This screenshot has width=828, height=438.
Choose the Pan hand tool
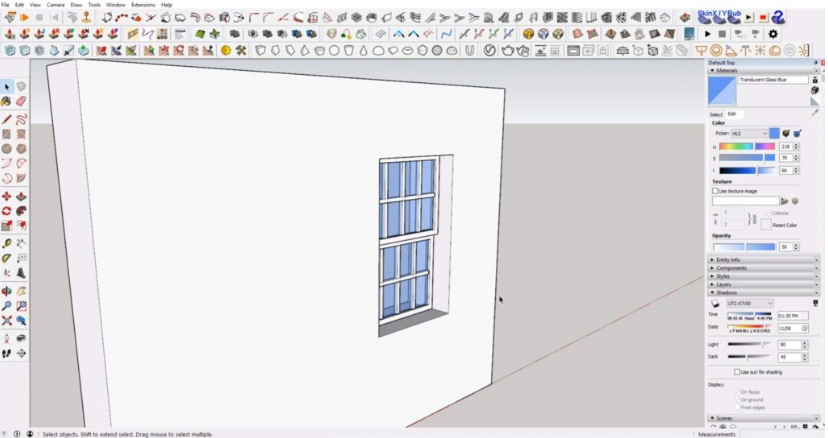click(x=21, y=291)
